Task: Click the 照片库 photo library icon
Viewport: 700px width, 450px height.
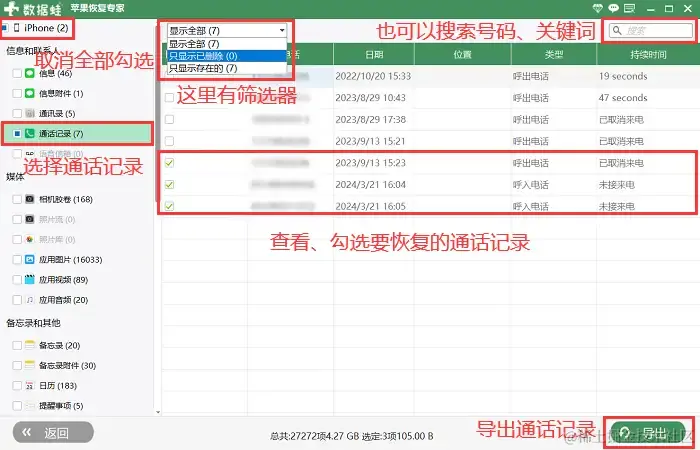Action: pos(30,239)
